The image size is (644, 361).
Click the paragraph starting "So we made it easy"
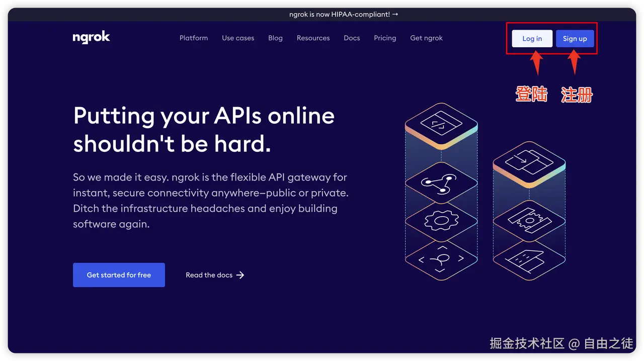click(x=211, y=201)
